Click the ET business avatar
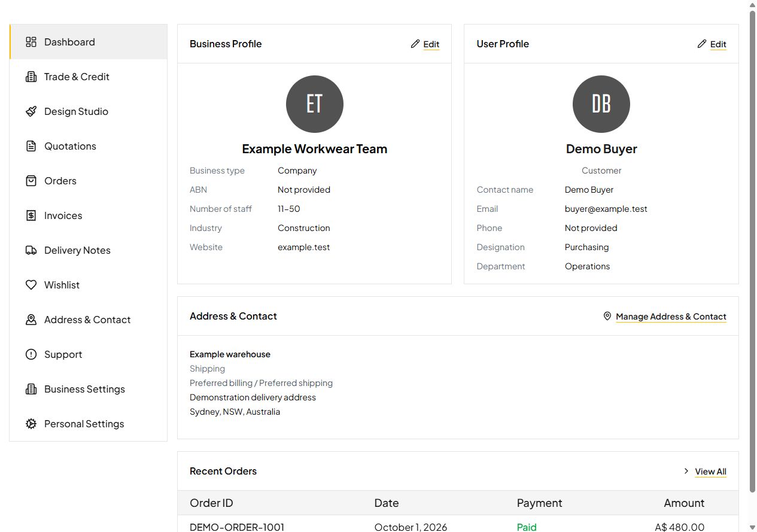Screen dimensions: 757x532 tap(315, 104)
